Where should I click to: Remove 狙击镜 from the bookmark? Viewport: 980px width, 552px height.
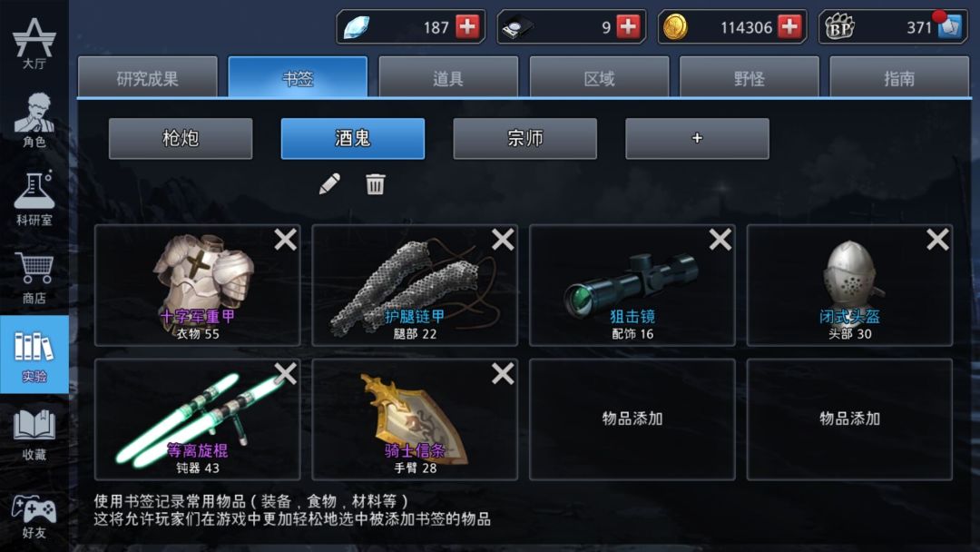[720, 240]
